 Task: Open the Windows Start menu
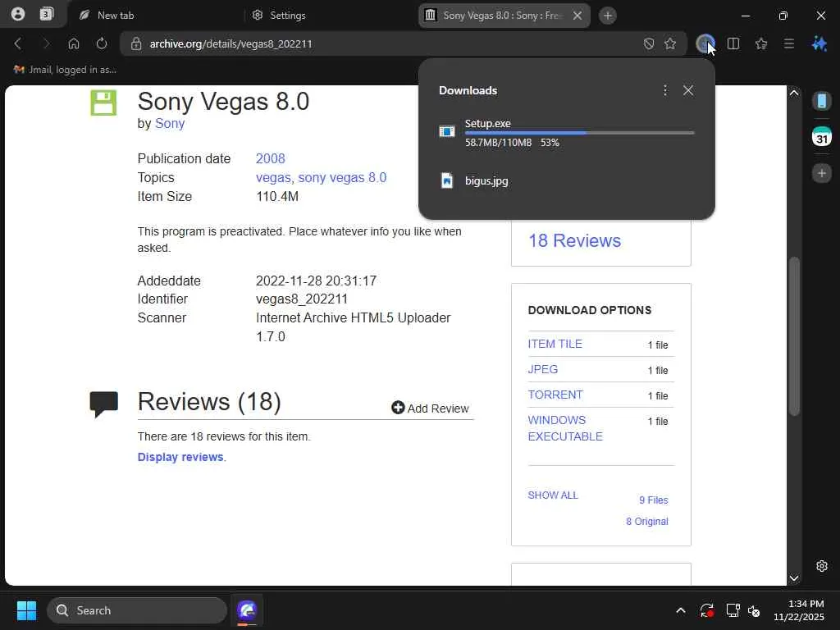tap(26, 610)
